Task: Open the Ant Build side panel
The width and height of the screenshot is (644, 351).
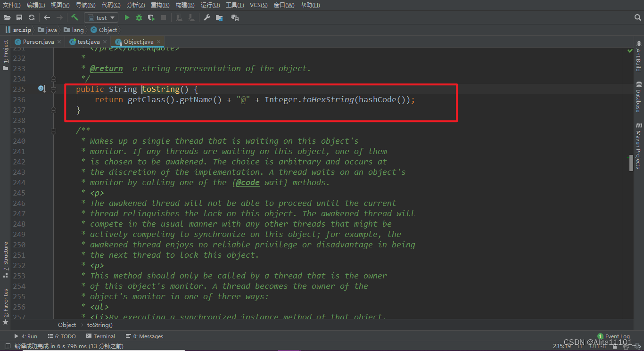Action: [x=638, y=56]
